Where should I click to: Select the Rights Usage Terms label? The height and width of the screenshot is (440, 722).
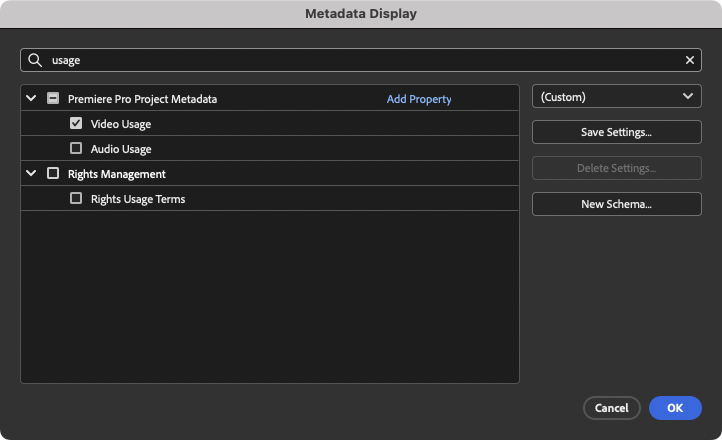tap(138, 199)
